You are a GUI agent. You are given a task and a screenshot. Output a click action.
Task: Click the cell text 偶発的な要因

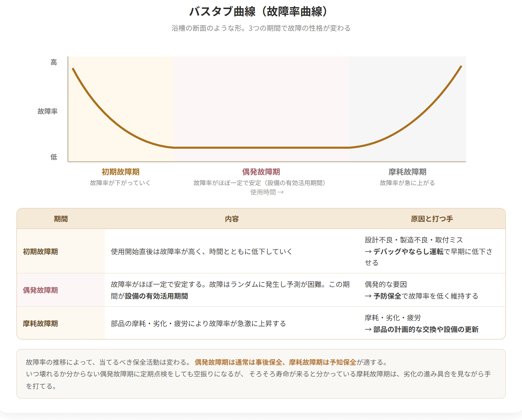386,284
